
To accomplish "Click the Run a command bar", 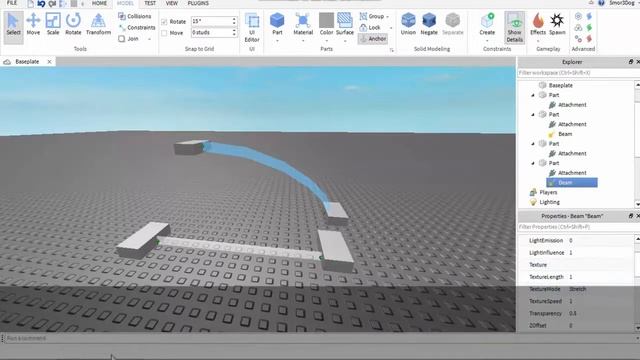I will (318, 338).
